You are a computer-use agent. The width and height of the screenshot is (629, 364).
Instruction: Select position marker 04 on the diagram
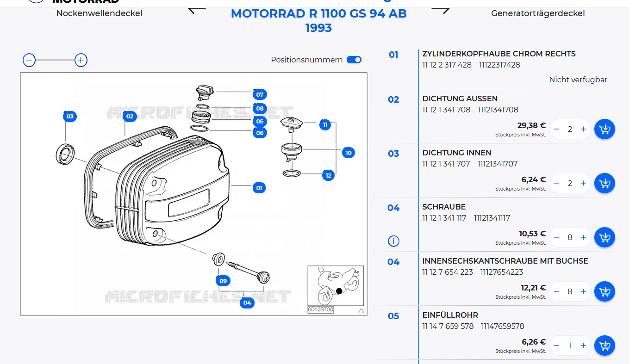[247, 302]
